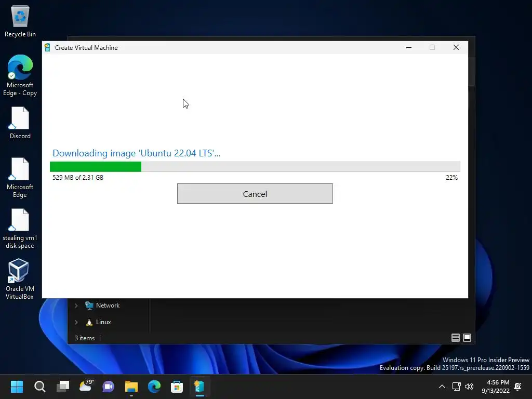Open the weather widget showing 79°
This screenshot has width=532, height=399.
pyautogui.click(x=86, y=386)
